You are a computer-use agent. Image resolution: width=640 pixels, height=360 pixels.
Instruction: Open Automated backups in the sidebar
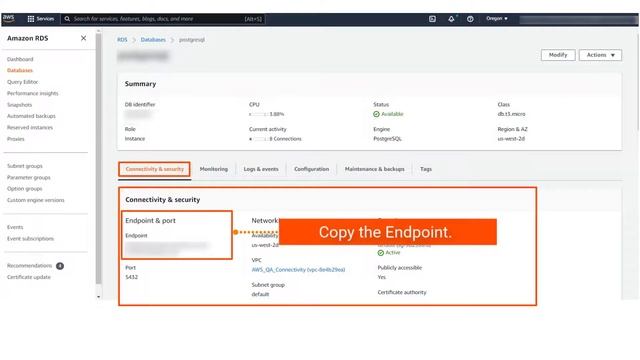[31, 116]
